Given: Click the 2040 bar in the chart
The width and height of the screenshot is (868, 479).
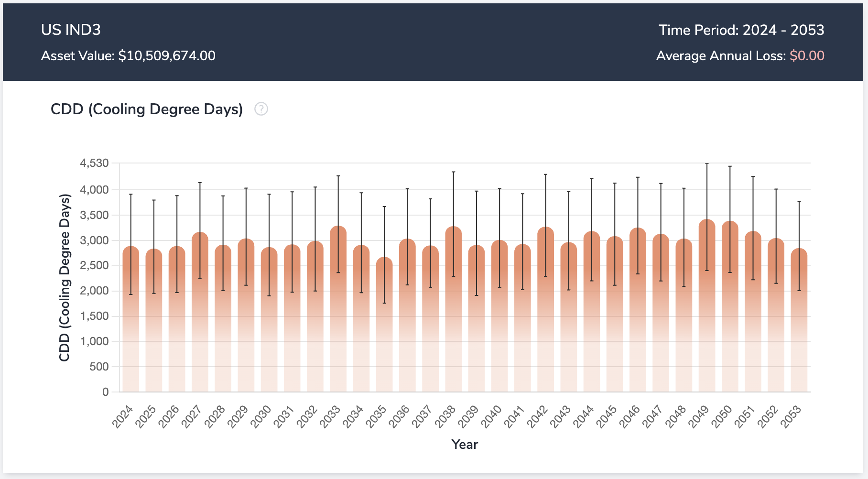Looking at the screenshot, I should click(499, 316).
